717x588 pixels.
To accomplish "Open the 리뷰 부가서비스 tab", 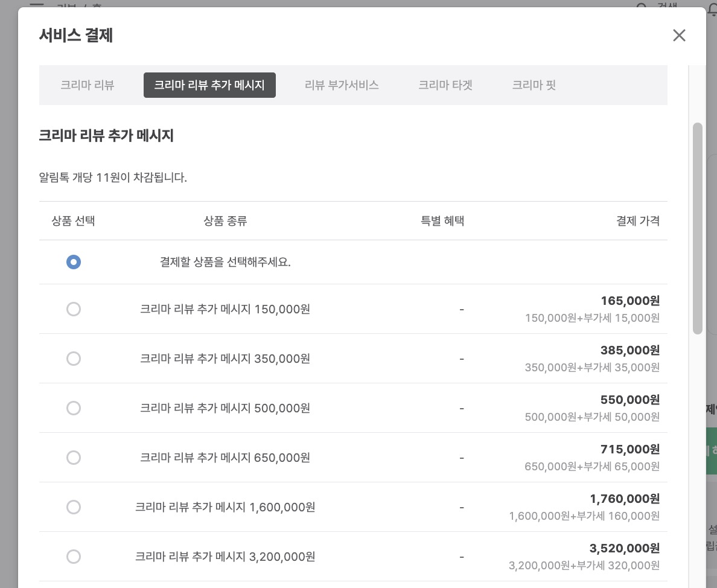I will (x=342, y=85).
